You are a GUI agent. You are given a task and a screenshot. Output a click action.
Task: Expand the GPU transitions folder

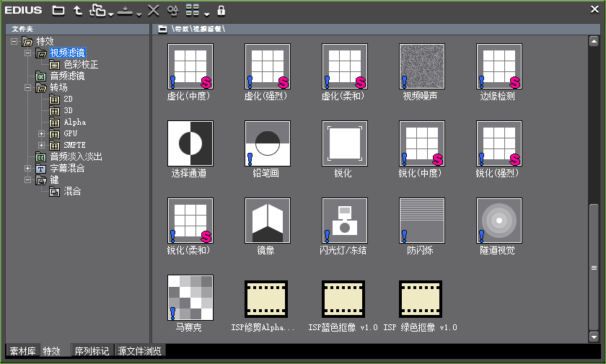(x=41, y=134)
